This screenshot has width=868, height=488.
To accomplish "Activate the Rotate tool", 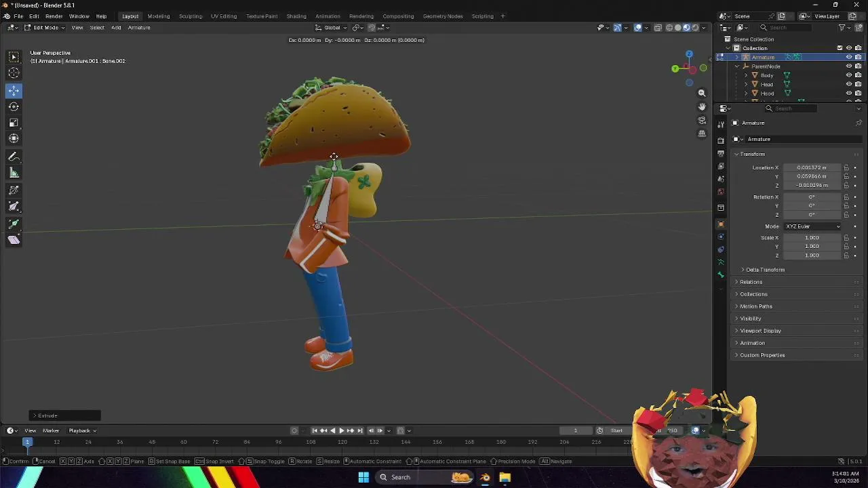I will (14, 106).
